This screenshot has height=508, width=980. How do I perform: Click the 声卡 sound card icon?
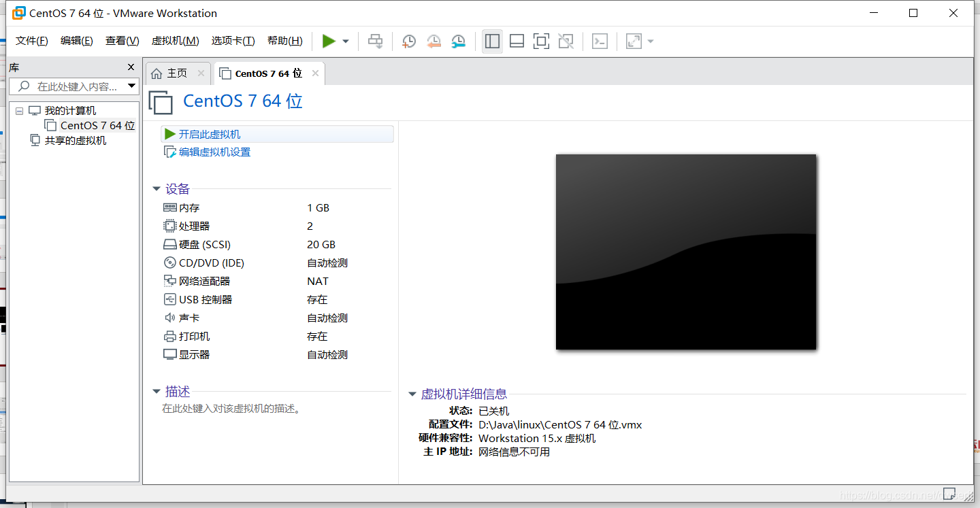pos(170,318)
